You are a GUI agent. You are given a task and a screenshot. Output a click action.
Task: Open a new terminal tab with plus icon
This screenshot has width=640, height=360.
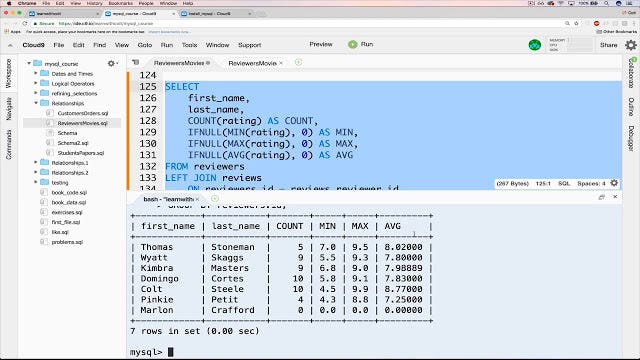215,199
